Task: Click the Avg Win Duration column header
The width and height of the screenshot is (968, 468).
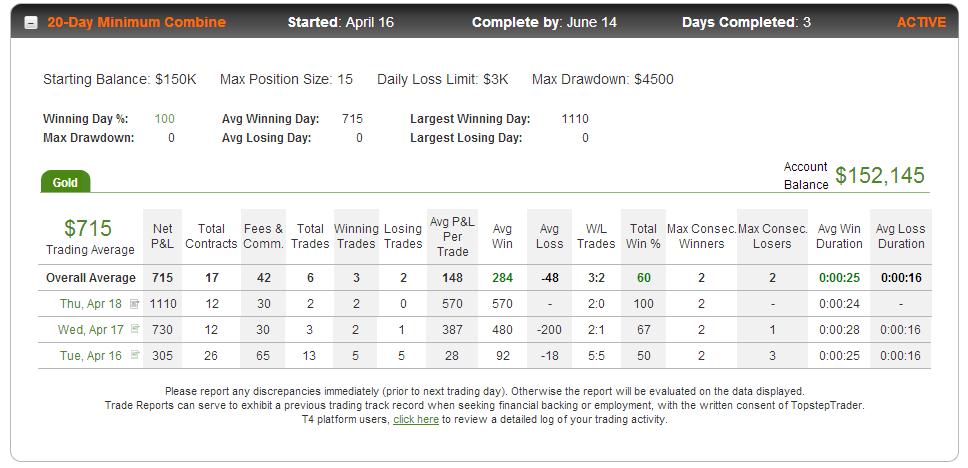Action: click(x=839, y=236)
